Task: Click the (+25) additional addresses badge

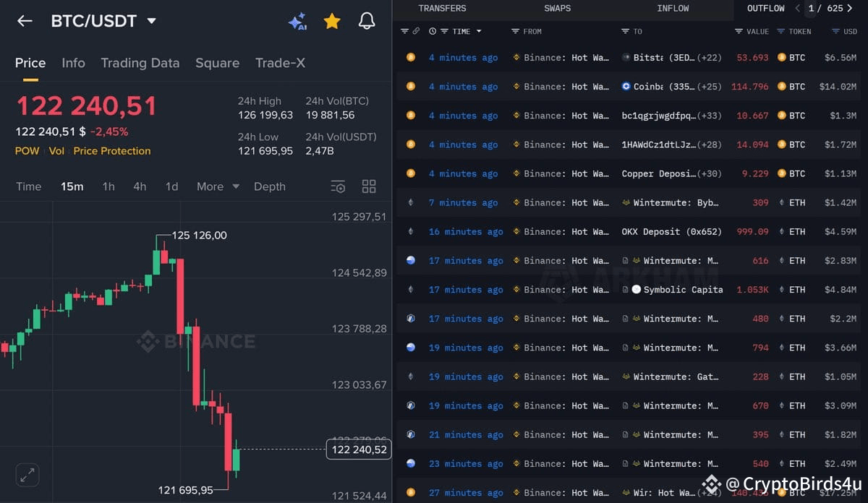Action: (710, 87)
